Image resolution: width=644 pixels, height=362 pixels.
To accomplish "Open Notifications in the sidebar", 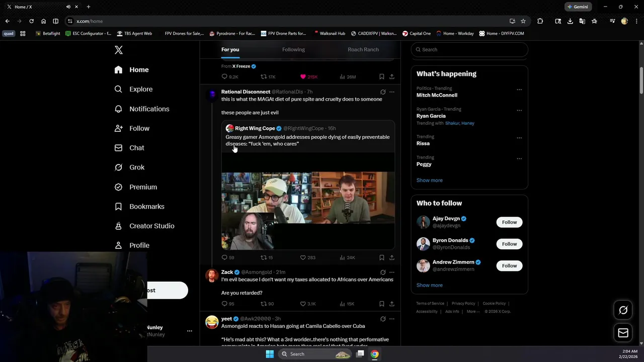I will tap(142, 109).
